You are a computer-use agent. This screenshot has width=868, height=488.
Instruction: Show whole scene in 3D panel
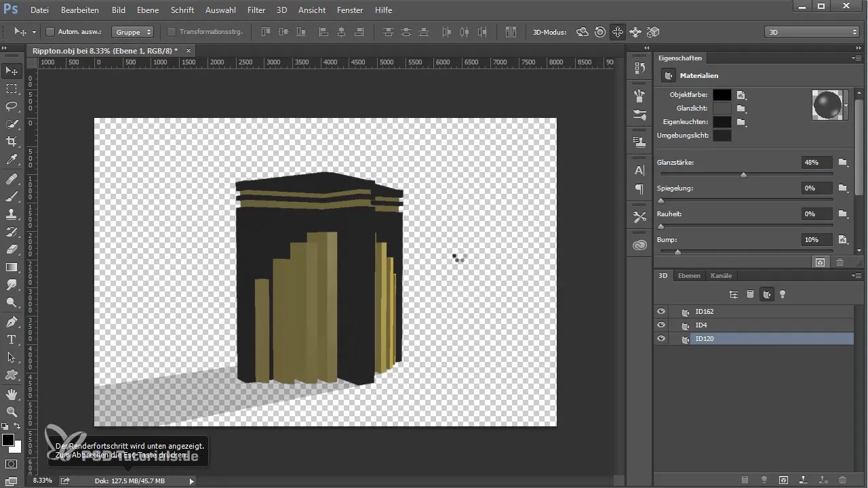pos(733,294)
